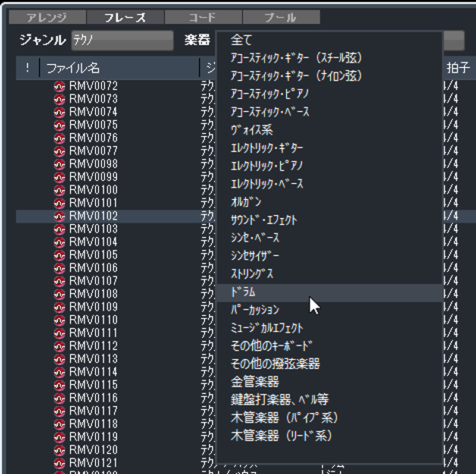Select the highlighted ドラム entry
Image resolution: width=476 pixels, height=474 pixels.
coord(330,293)
